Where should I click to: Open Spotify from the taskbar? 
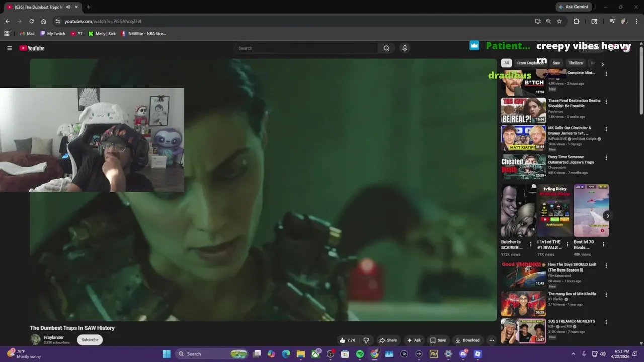click(x=360, y=354)
